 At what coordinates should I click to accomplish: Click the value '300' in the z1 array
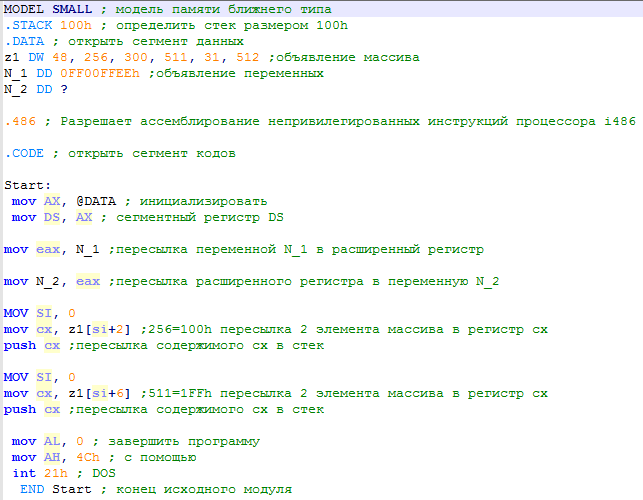(x=136, y=57)
